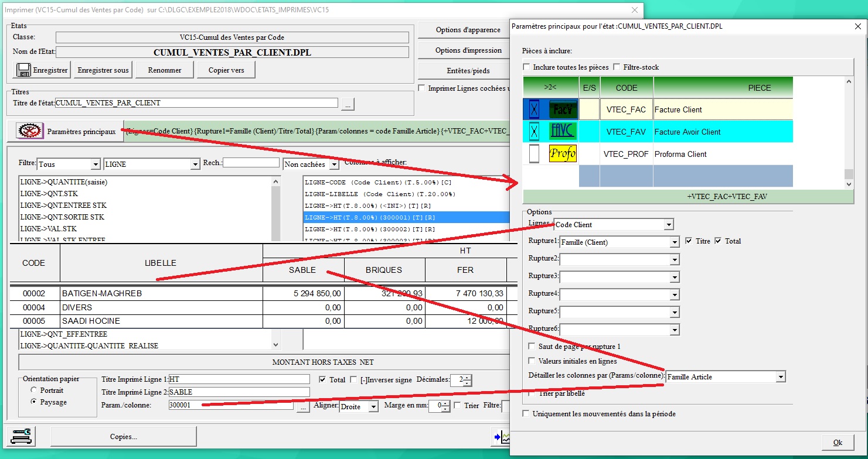Image resolution: width=868 pixels, height=459 pixels.
Task: Open the Lignes dropdown showing Code Client
Action: 669,225
